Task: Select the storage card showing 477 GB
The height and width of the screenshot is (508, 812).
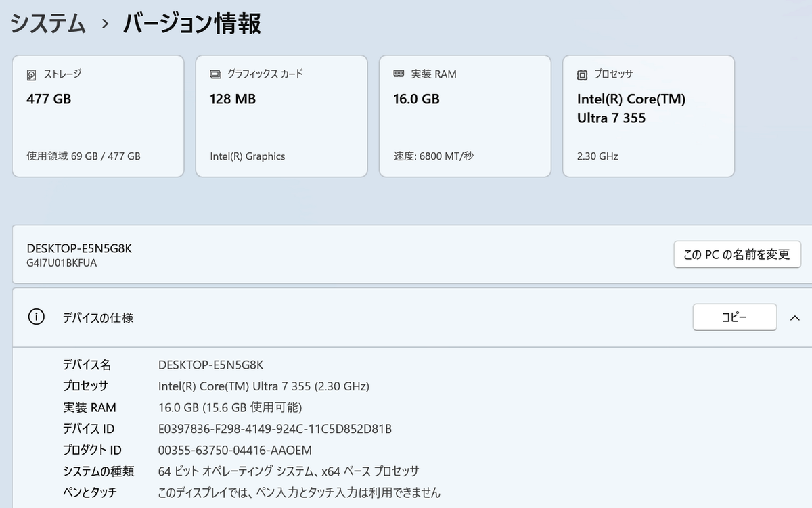Action: click(97, 116)
